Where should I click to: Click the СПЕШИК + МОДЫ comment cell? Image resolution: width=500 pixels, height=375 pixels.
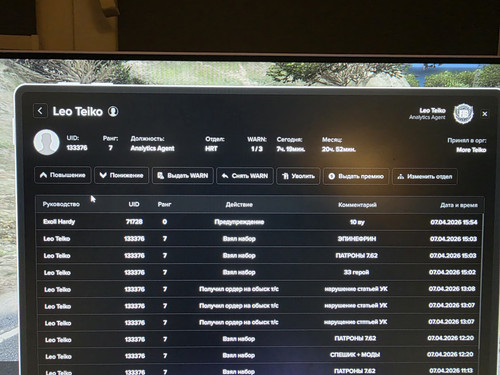tap(355, 355)
